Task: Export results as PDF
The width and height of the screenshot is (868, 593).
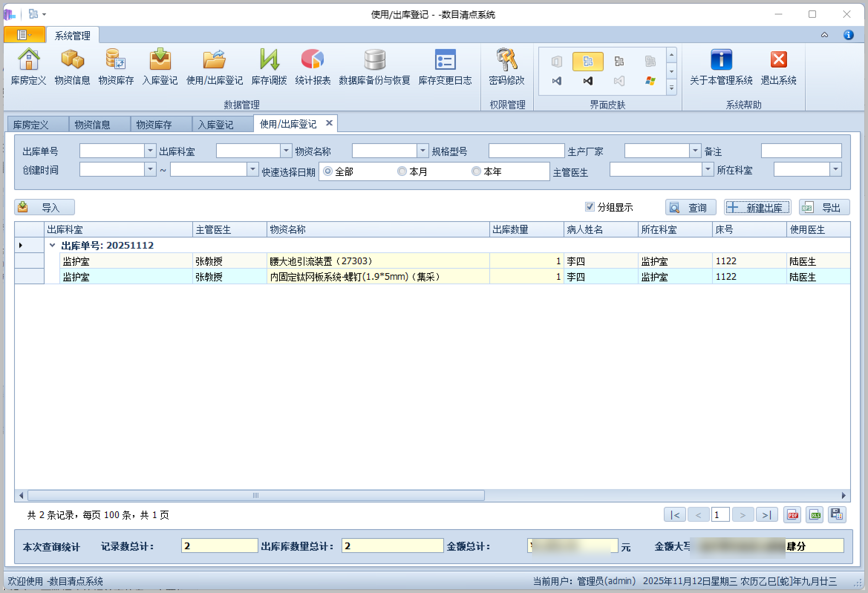Action: coord(792,514)
